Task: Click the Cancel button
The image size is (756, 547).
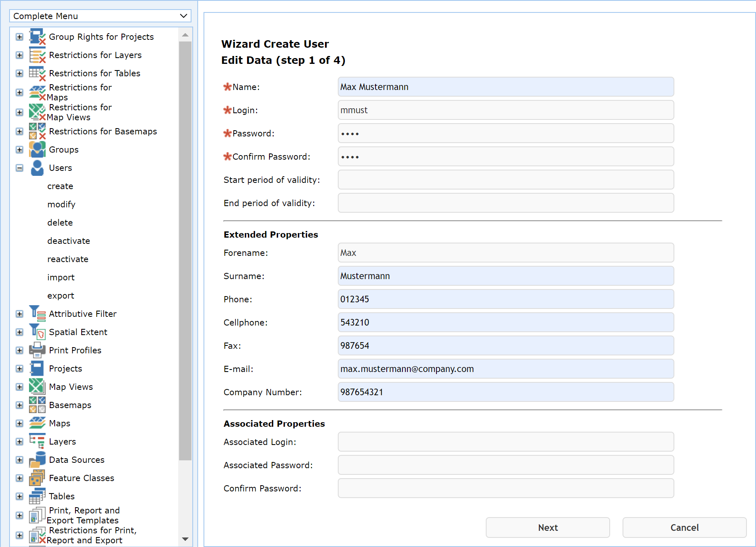Action: click(684, 527)
